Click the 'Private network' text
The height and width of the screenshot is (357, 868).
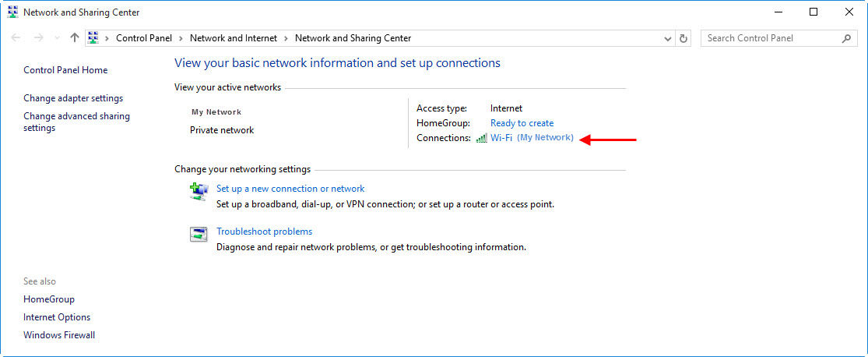pyautogui.click(x=222, y=130)
